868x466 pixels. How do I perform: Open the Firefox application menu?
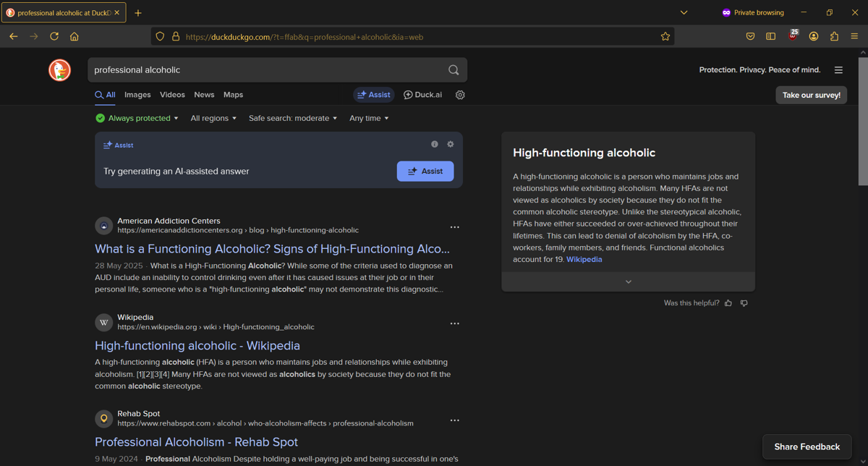pos(854,36)
